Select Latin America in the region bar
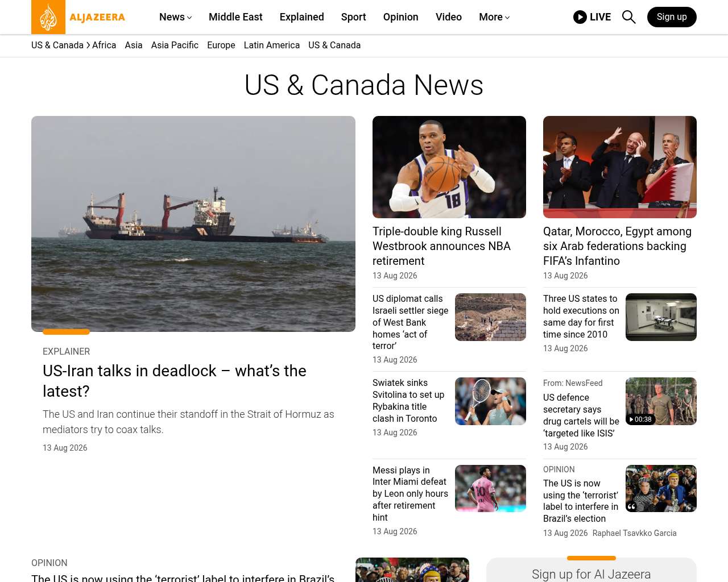Image resolution: width=728 pixels, height=582 pixels. [272, 45]
